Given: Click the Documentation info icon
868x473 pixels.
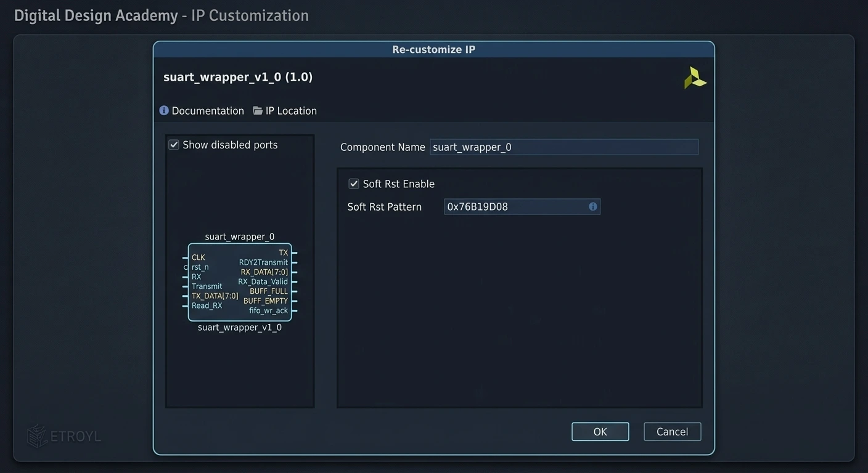Looking at the screenshot, I should tap(164, 110).
